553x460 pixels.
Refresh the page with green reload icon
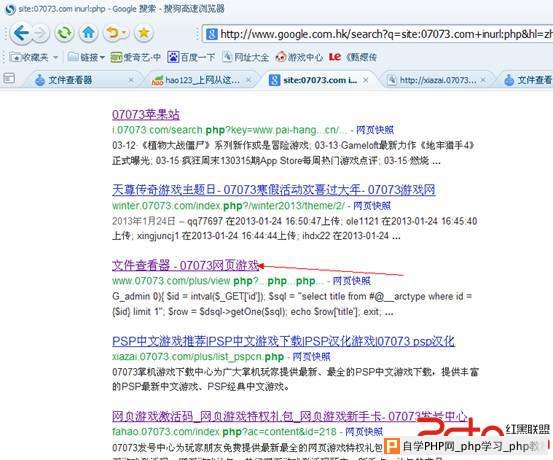64,33
